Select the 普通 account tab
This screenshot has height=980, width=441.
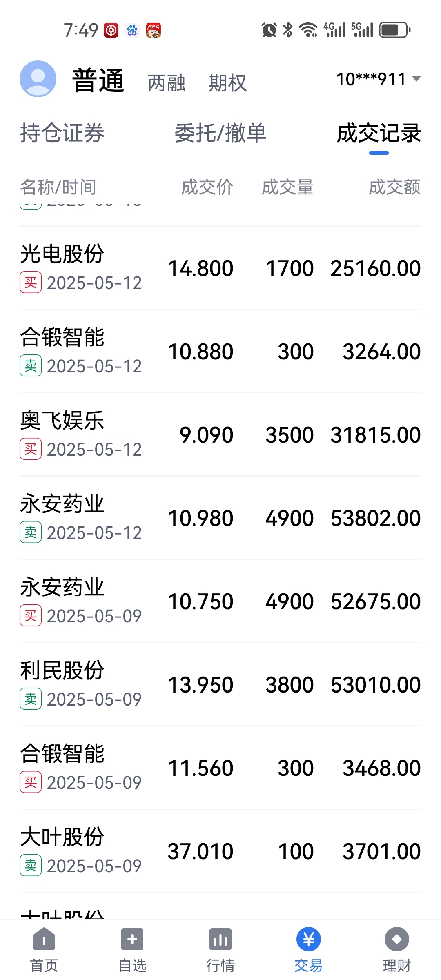point(98,80)
